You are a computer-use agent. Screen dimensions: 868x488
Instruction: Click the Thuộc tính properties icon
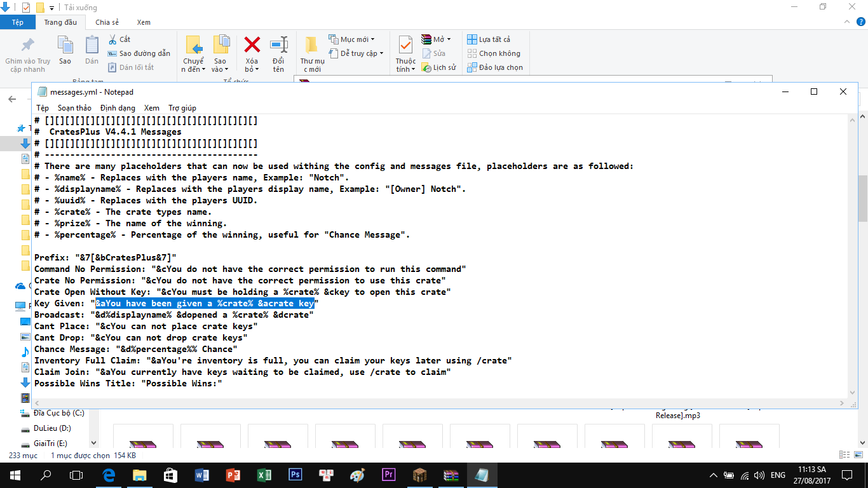(405, 45)
